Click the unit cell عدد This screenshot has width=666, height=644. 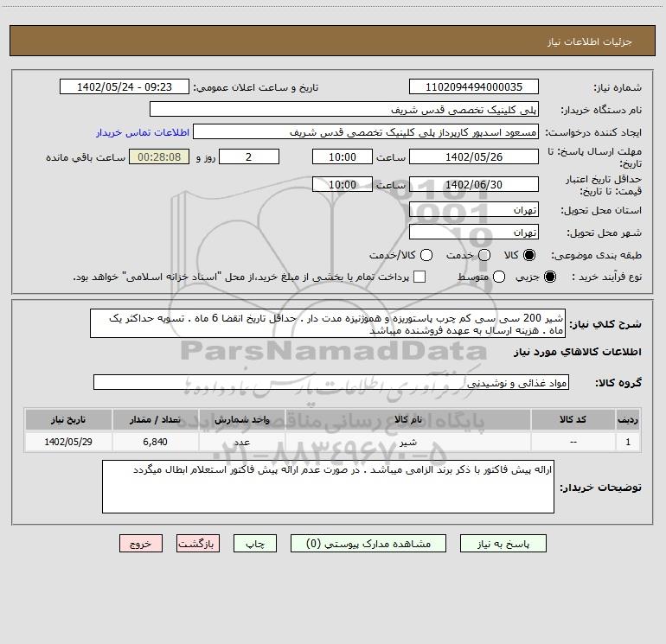pos(241,442)
